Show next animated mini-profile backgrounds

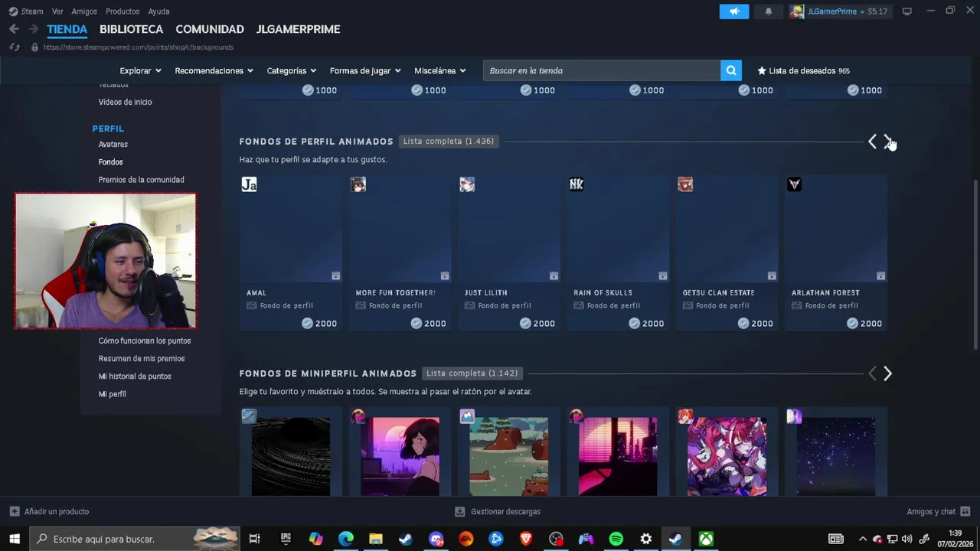888,373
